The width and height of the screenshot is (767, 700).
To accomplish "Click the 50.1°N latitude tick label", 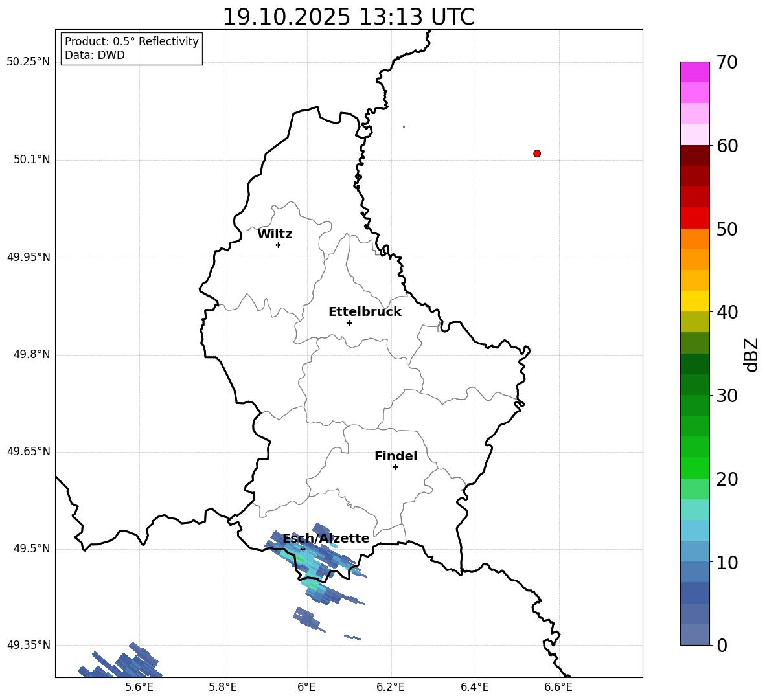I will tap(32, 159).
